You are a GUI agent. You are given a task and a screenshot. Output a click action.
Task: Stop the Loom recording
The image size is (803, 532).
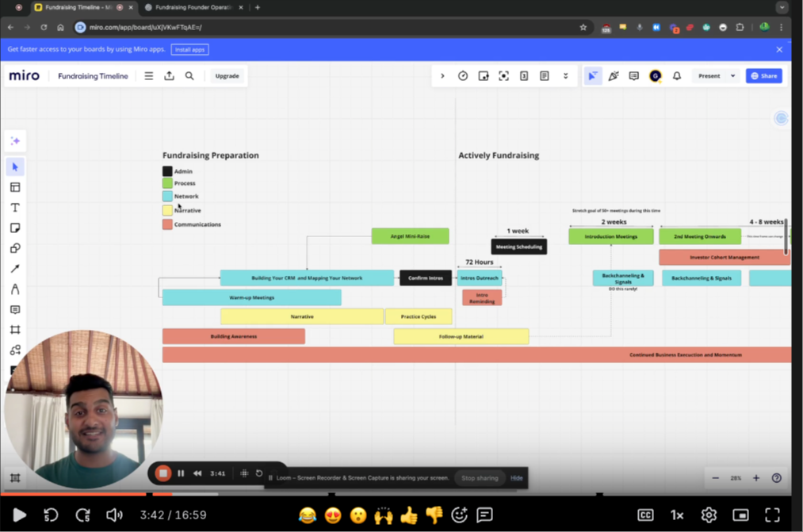[163, 473]
